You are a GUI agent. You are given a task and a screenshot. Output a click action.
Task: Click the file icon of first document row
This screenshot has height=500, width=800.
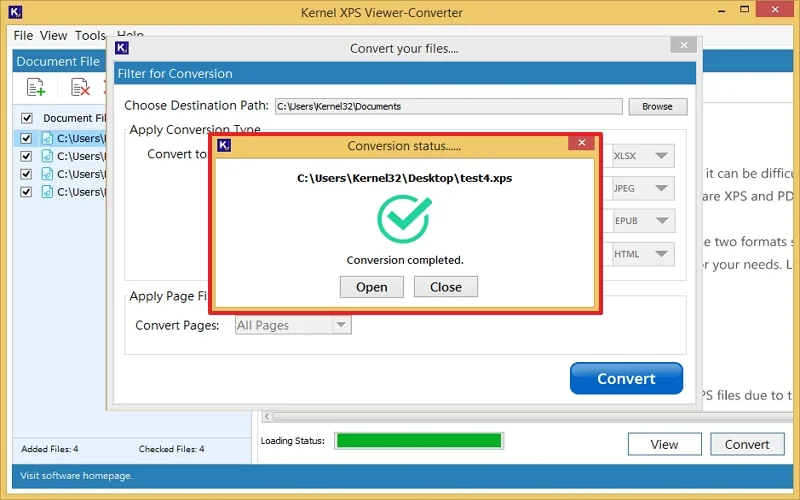coord(47,138)
